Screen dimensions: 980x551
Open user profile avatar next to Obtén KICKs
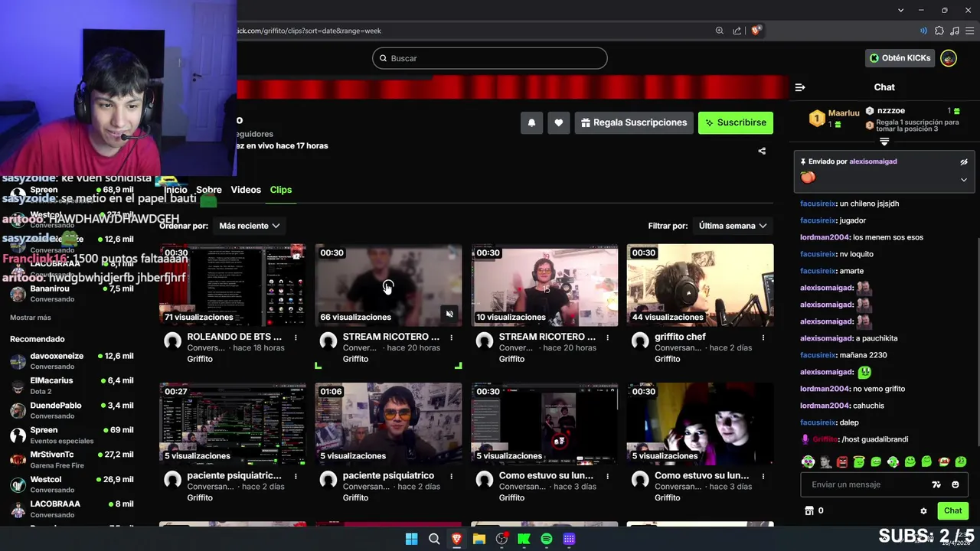pos(949,58)
